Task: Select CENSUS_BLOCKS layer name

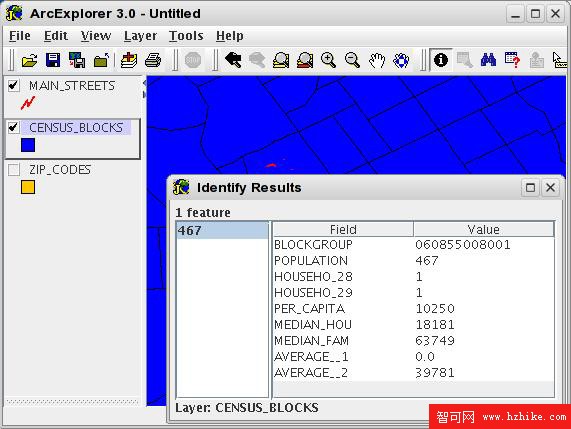Action: tap(76, 128)
